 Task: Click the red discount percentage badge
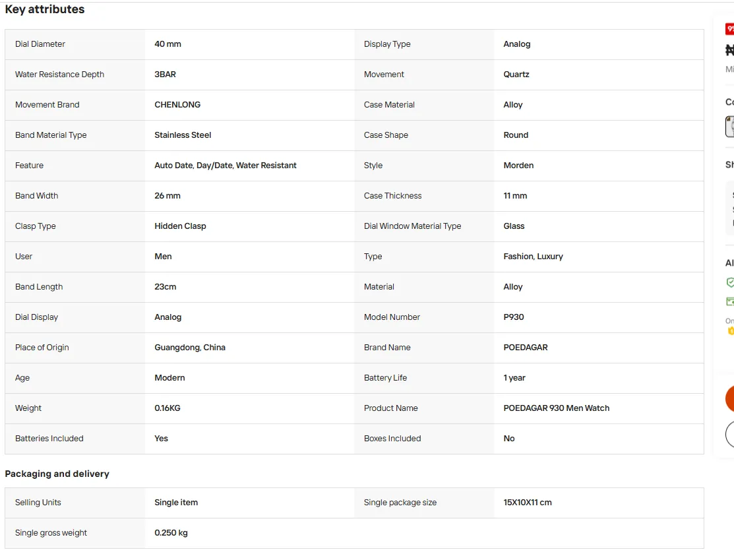click(730, 29)
